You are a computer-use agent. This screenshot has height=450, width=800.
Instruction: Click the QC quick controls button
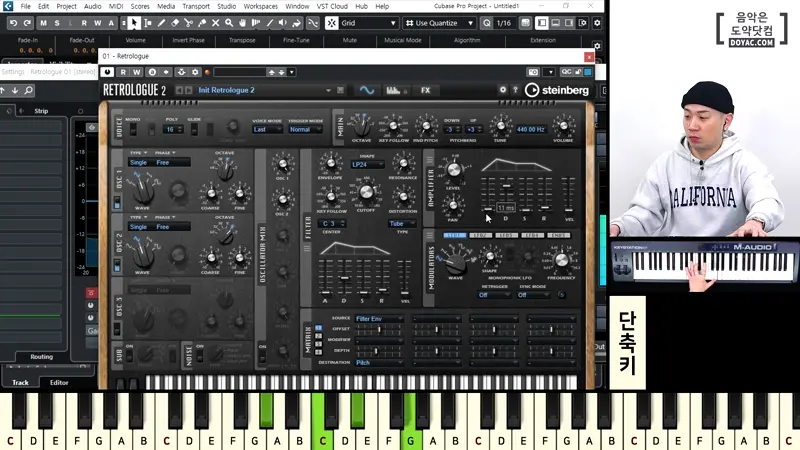(566, 72)
